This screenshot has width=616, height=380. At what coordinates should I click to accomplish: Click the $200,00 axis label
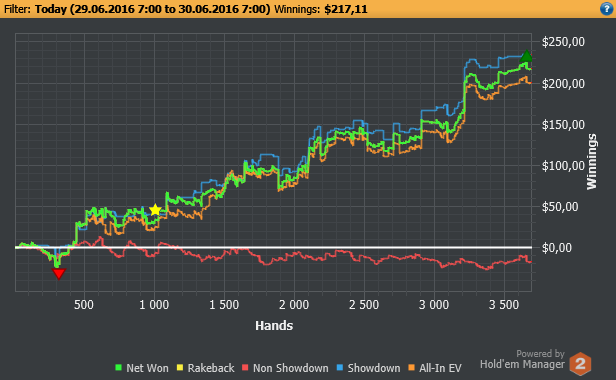pos(563,83)
